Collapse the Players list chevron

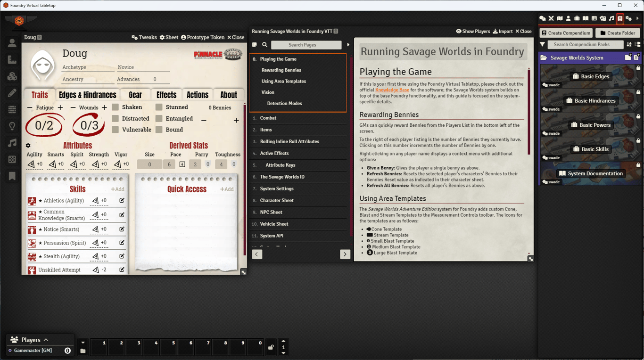46,340
